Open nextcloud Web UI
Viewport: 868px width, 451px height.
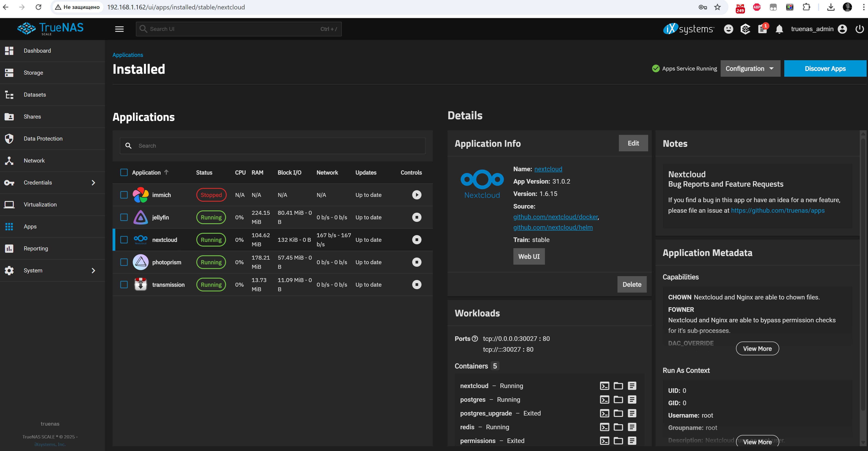point(529,256)
